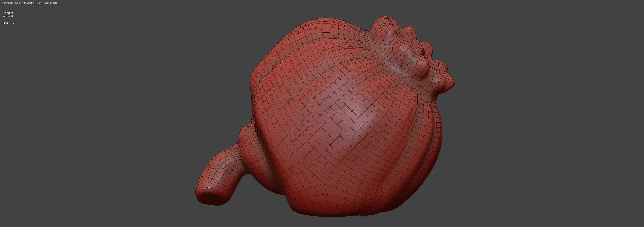Open the Perspective point-of-view menu
The width and height of the screenshot is (644, 227).
pos(13,3)
